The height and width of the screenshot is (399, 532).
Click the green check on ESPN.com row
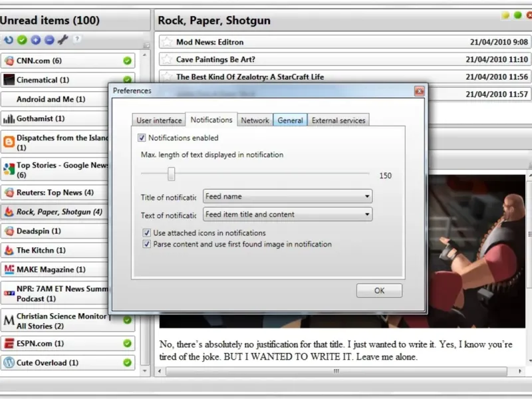pyautogui.click(x=127, y=343)
